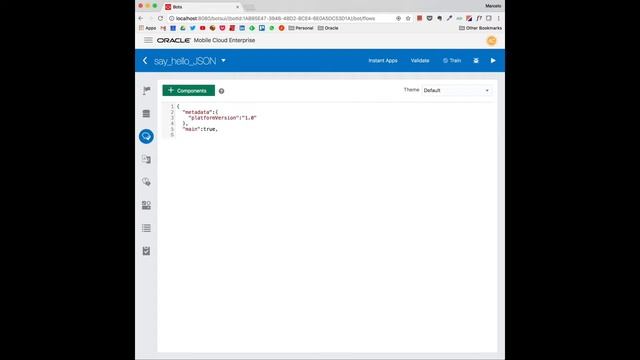The width and height of the screenshot is (640, 360).
Task: Click the "platformVersion":"1.0" line
Action: (222, 118)
